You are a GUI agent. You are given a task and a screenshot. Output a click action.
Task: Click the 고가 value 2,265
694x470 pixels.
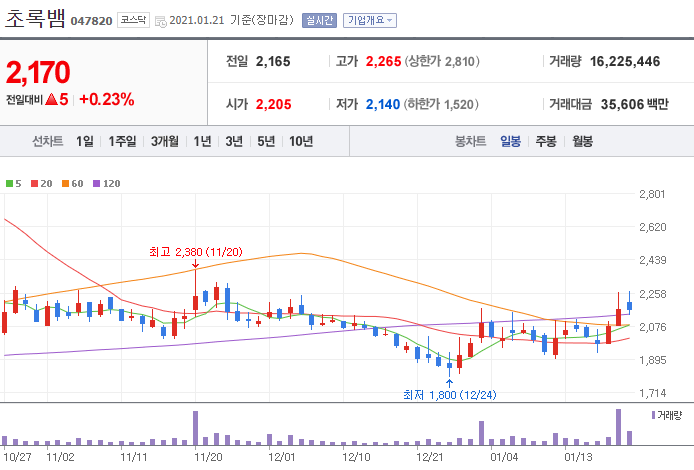[383, 62]
